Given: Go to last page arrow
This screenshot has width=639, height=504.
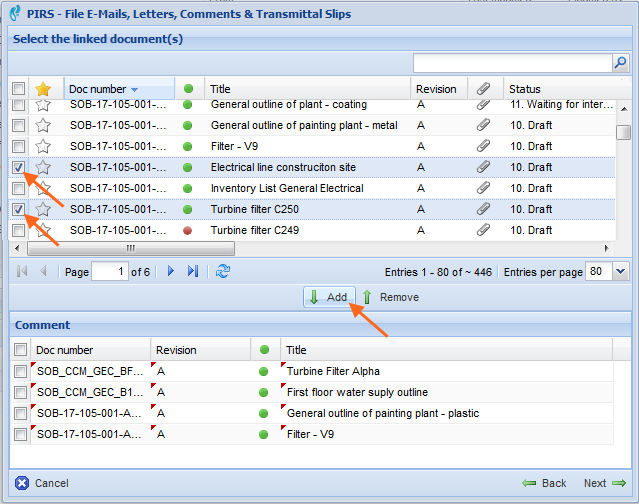Looking at the screenshot, I should pyautogui.click(x=193, y=271).
